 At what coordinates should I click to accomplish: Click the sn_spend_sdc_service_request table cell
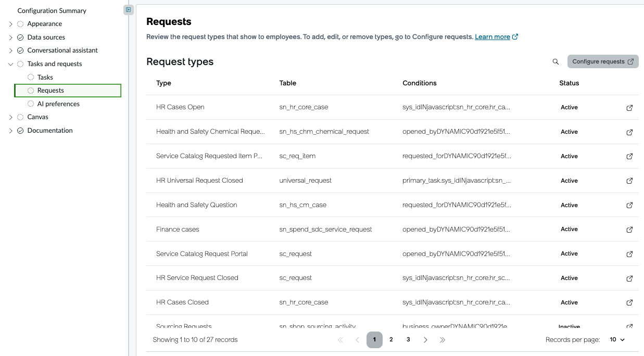point(326,230)
